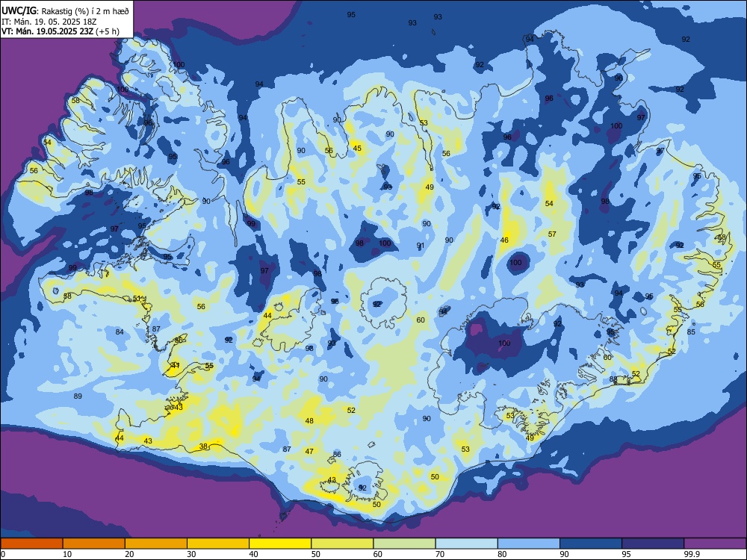Select the bright yellow 40–50 legend swatch

coord(280,544)
